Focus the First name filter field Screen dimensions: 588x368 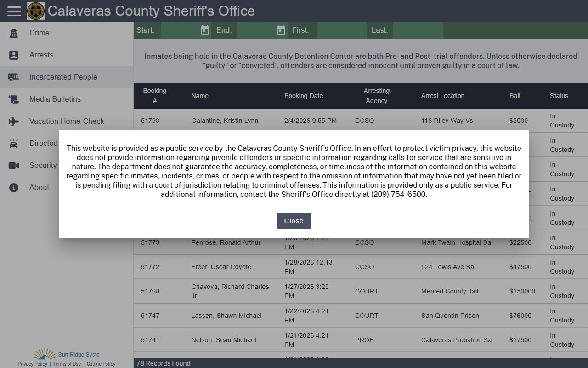pyautogui.click(x=341, y=30)
